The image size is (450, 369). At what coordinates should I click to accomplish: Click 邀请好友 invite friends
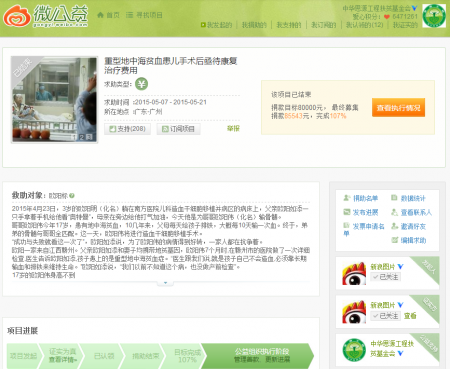(x=408, y=226)
